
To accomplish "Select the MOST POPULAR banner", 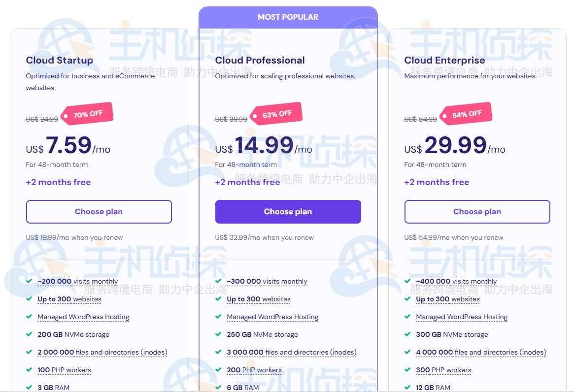I will (x=288, y=16).
